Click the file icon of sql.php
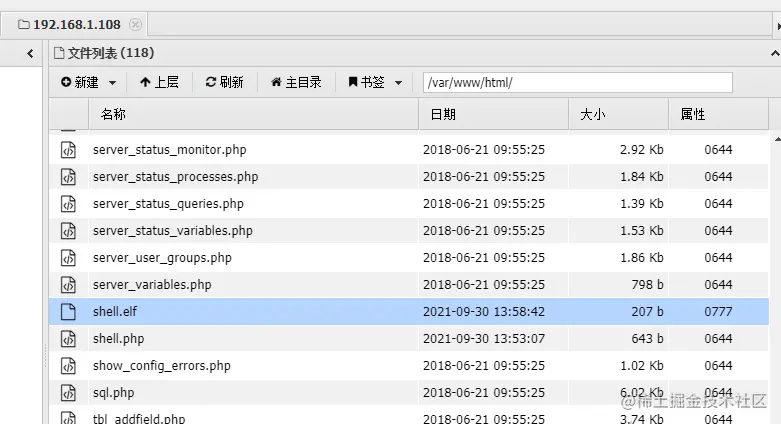 (x=68, y=393)
